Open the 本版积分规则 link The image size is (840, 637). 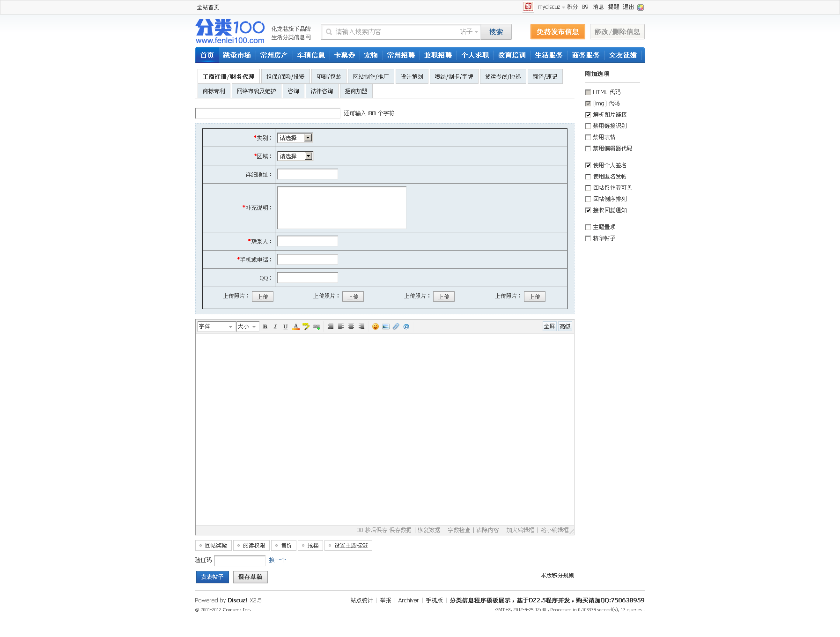click(x=557, y=576)
